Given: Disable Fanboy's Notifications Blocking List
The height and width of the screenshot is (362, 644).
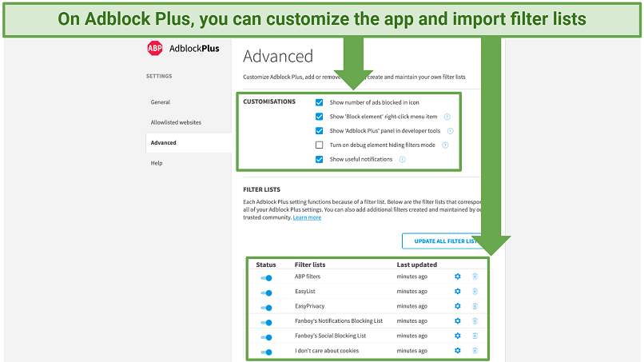Looking at the screenshot, I should point(266,323).
